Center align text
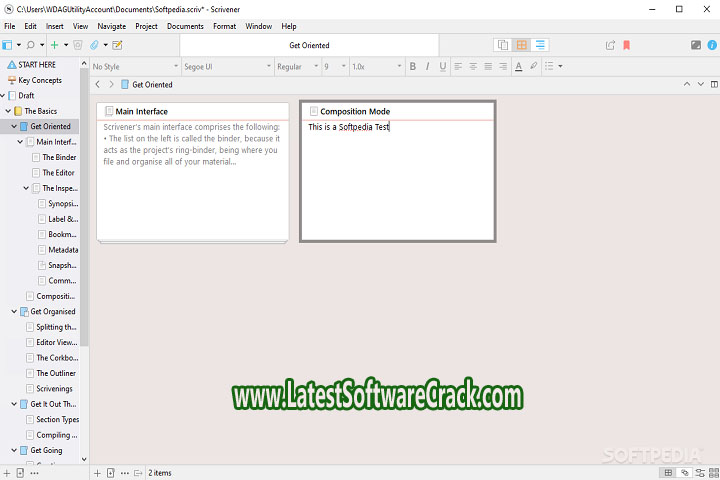 click(x=473, y=67)
